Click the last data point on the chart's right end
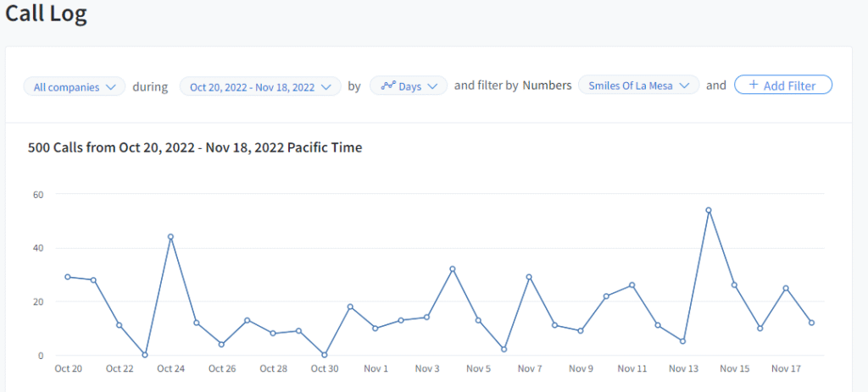This screenshot has width=868, height=392. [811, 323]
